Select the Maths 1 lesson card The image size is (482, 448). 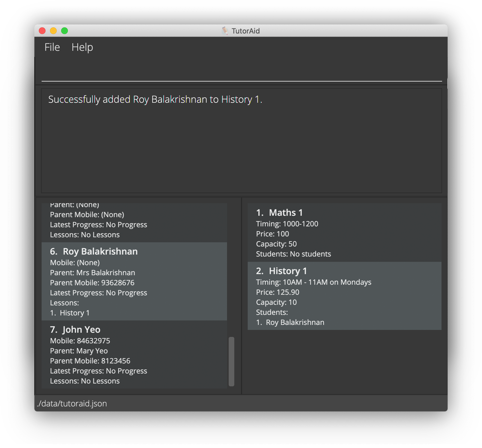point(344,233)
